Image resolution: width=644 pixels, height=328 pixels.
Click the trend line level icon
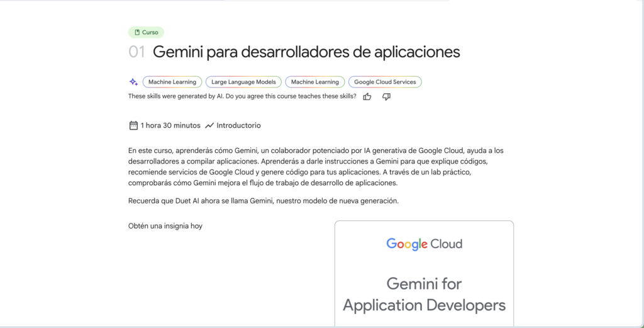209,125
